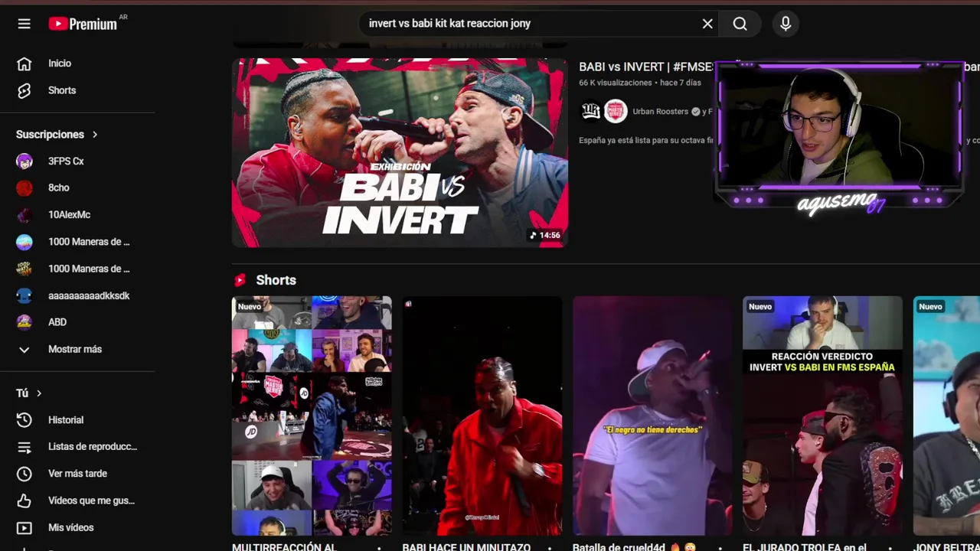
Task: Click the thumbs-up liked videos icon
Action: point(24,500)
